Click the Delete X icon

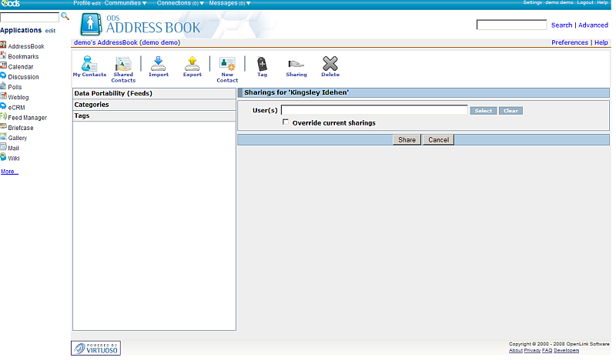[330, 64]
